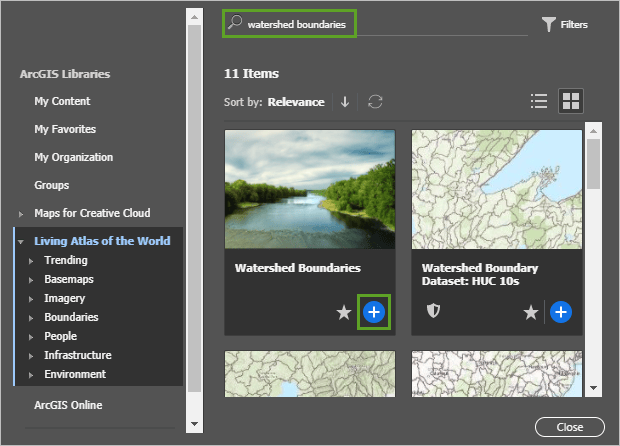620x446 pixels.
Task: Expand the Infrastructure category
Action: (31, 356)
